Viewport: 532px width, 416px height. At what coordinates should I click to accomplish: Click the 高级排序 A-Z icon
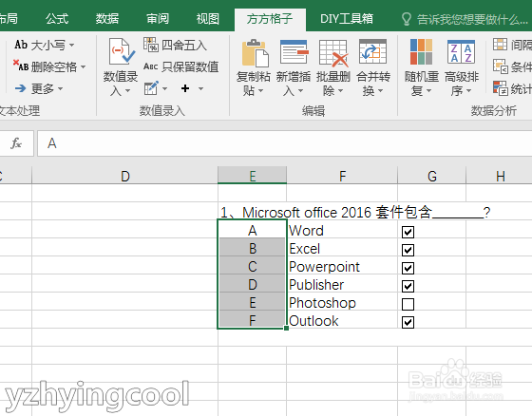coord(461,51)
